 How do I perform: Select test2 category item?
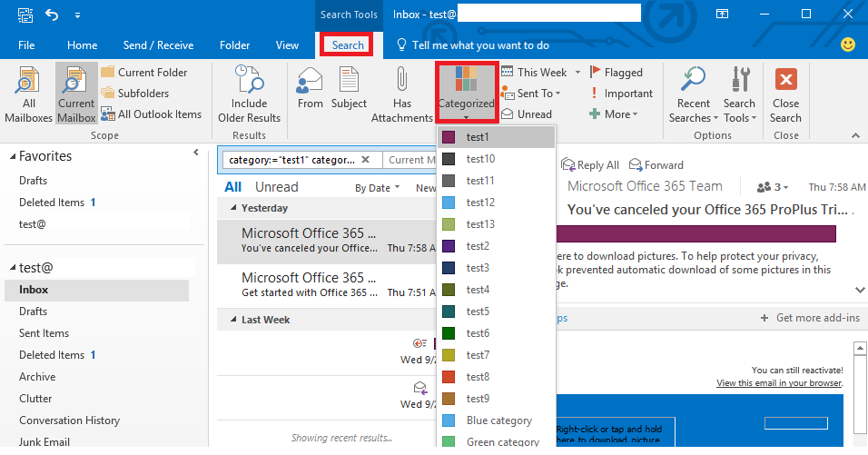click(496, 246)
